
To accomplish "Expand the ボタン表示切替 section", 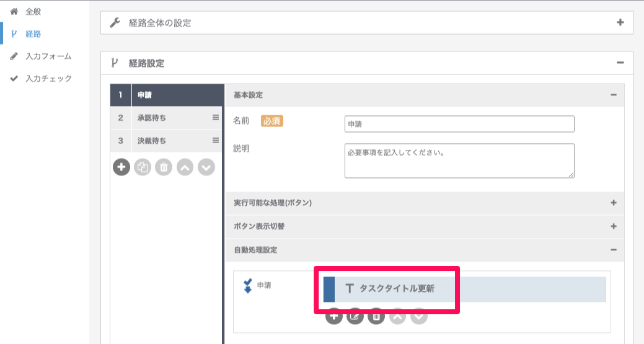I will click(614, 226).
